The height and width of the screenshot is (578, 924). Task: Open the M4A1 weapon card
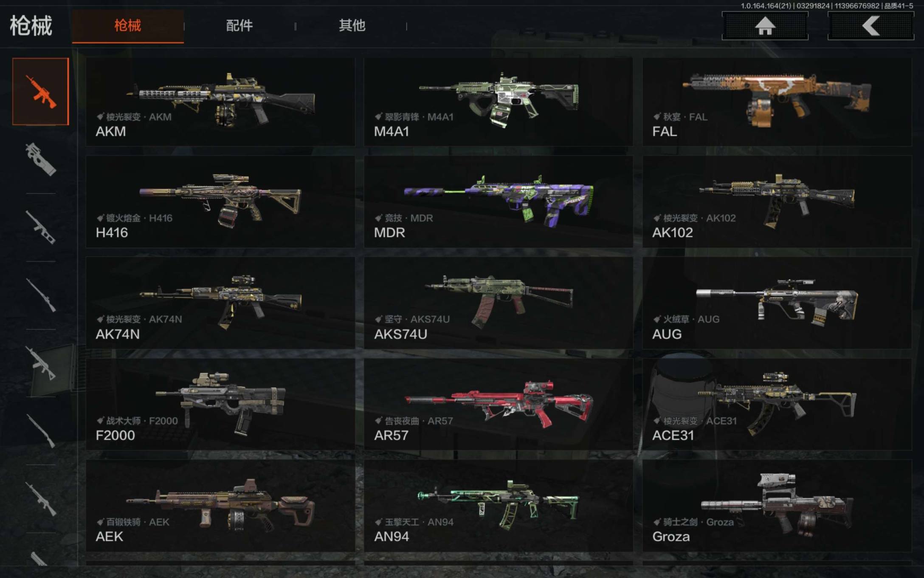[499, 102]
